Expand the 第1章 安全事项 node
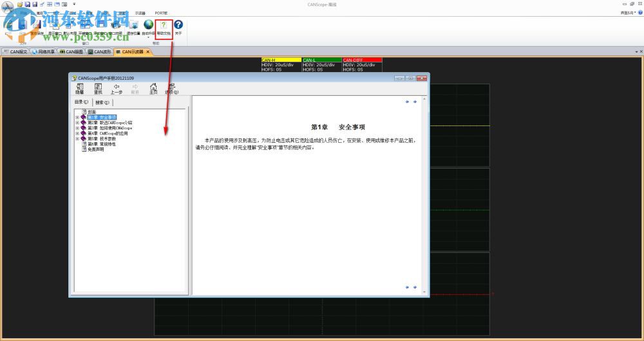644x341 pixels. click(x=77, y=117)
